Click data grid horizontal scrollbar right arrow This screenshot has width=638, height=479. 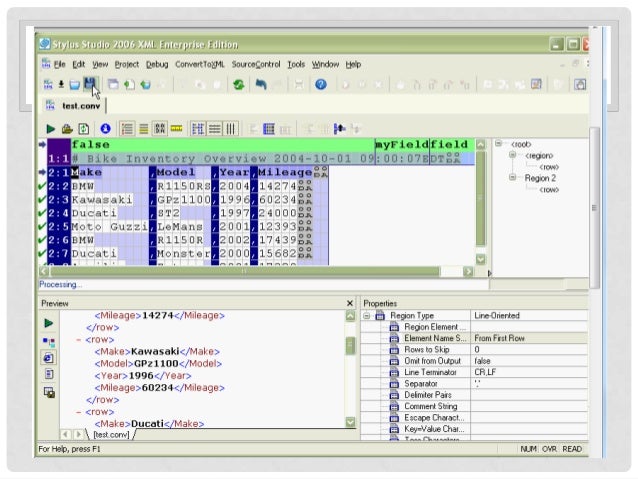(468, 271)
